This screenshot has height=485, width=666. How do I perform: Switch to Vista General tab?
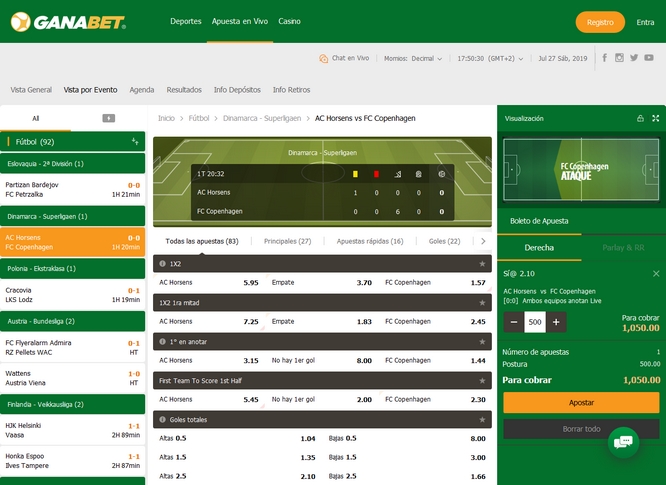31,90
